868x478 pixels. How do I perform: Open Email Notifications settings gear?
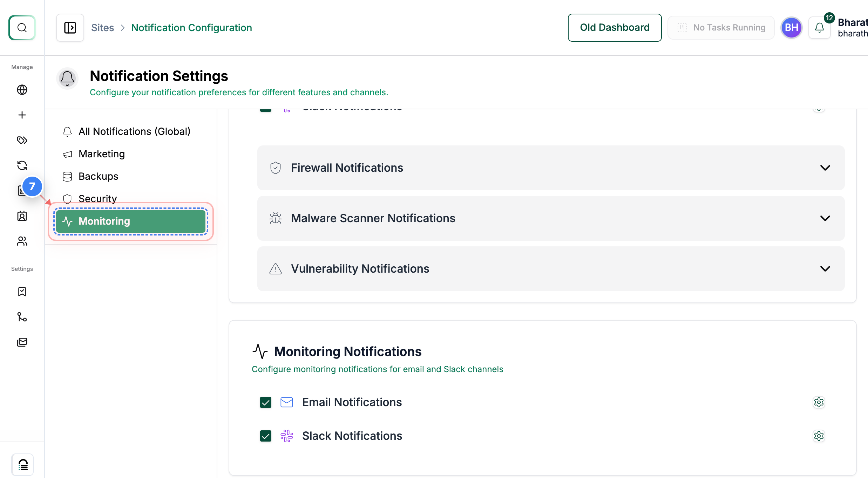click(x=819, y=402)
